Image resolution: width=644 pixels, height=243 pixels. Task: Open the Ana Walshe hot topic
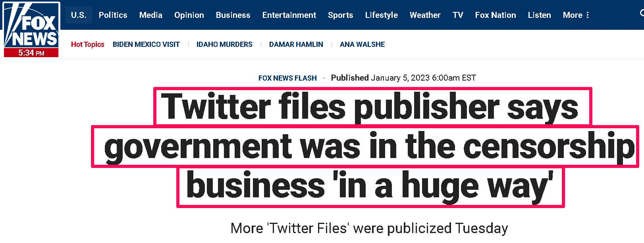[x=362, y=44]
